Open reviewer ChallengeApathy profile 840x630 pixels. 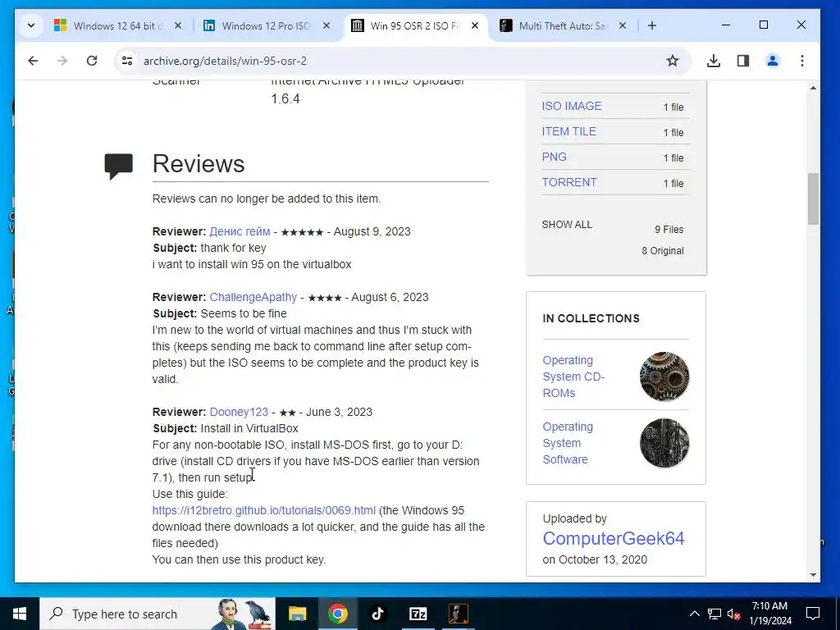(x=253, y=297)
